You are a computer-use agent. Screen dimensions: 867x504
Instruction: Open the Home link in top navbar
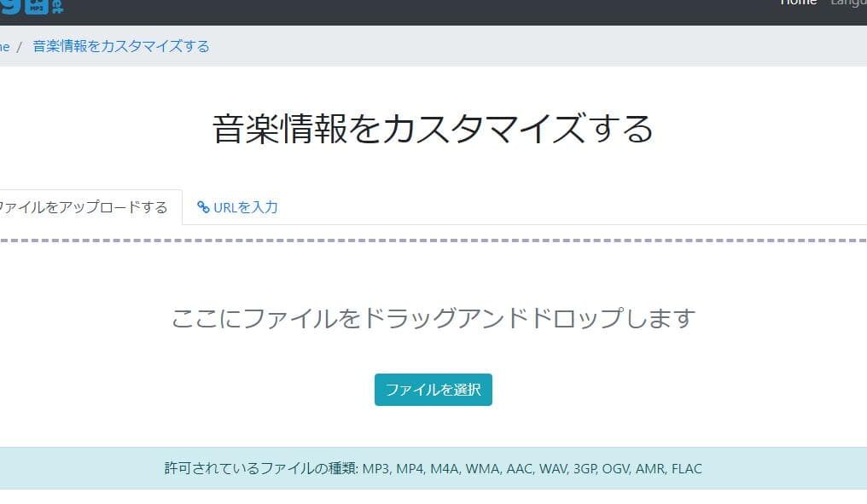click(x=798, y=3)
